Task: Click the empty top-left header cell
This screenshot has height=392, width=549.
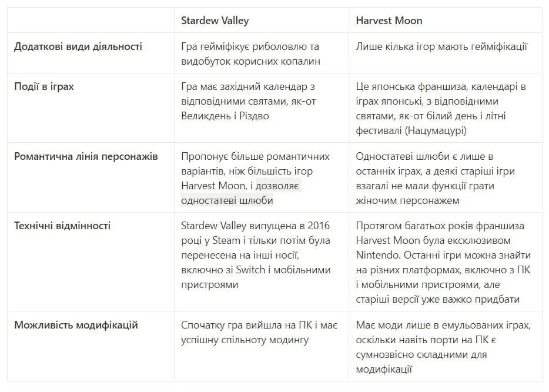Action: coord(91,21)
